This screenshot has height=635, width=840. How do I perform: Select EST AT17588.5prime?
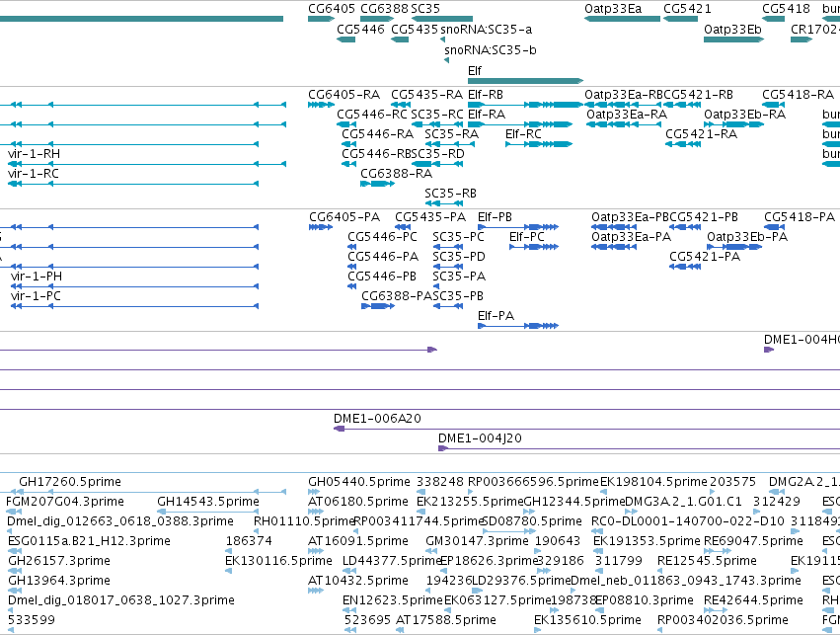[x=446, y=620]
